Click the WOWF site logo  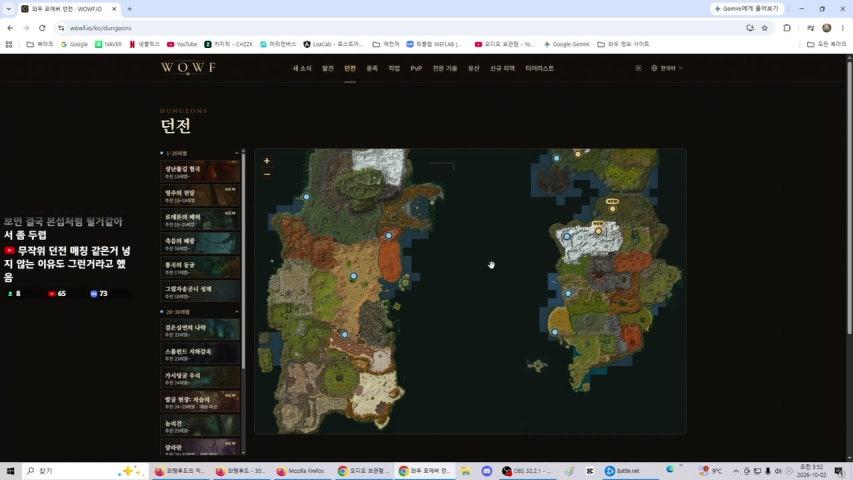(x=188, y=67)
